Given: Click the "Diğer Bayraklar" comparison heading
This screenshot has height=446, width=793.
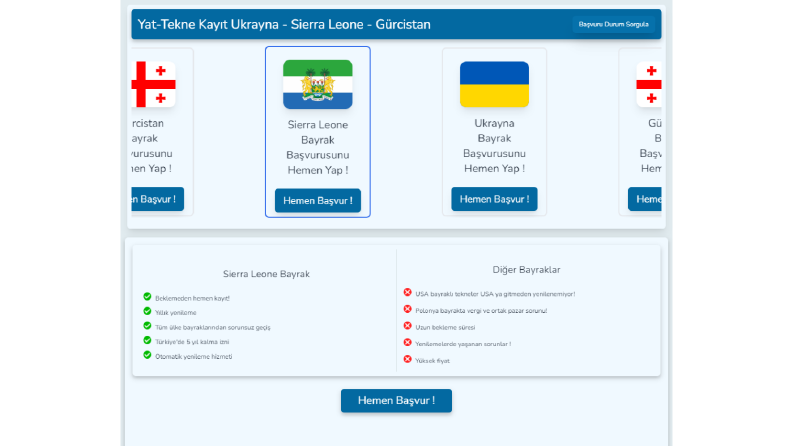Looking at the screenshot, I should 526,270.
